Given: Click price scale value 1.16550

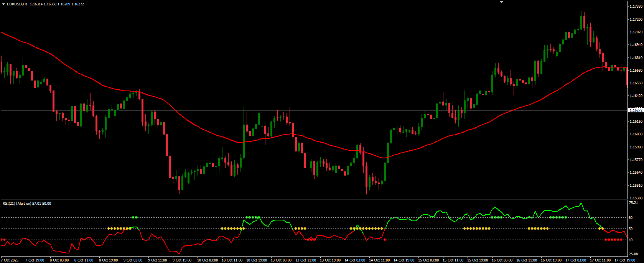Looking at the screenshot, I should [x=636, y=83].
